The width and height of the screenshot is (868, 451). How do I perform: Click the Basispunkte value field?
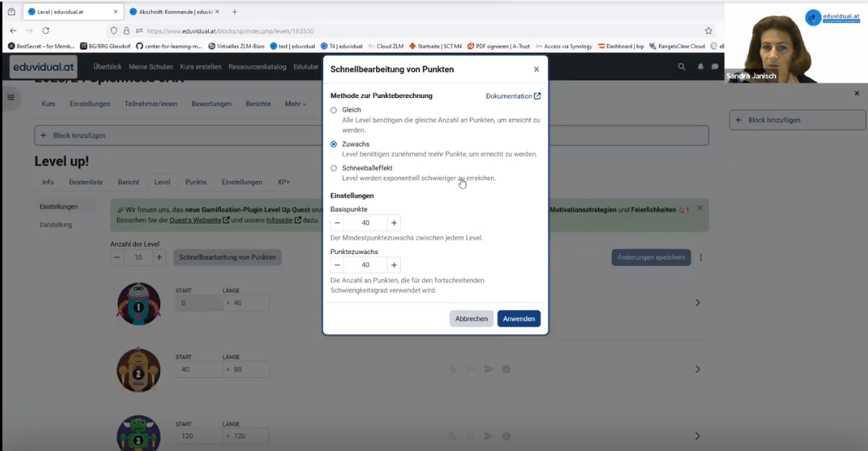[x=366, y=223]
